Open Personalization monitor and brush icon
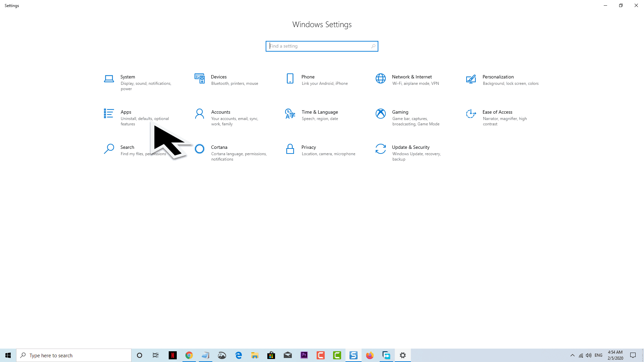Viewport: 644px width, 362px height. (x=471, y=79)
